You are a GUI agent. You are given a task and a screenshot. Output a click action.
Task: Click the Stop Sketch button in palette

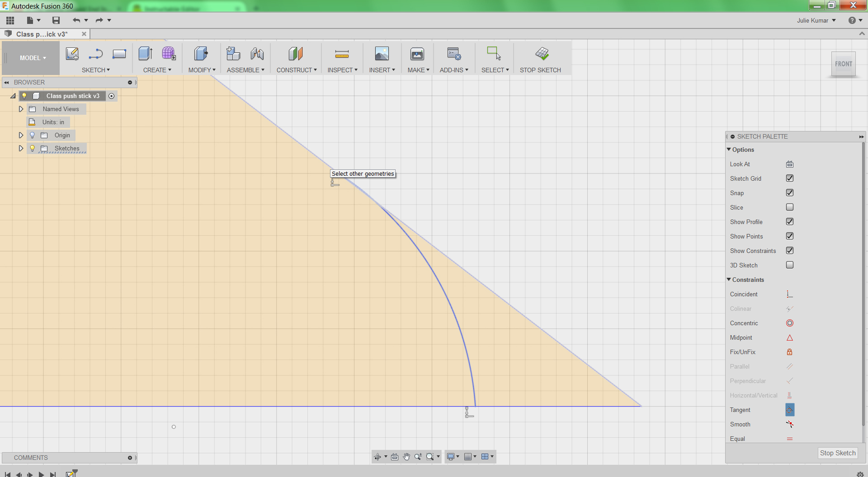[x=838, y=453]
